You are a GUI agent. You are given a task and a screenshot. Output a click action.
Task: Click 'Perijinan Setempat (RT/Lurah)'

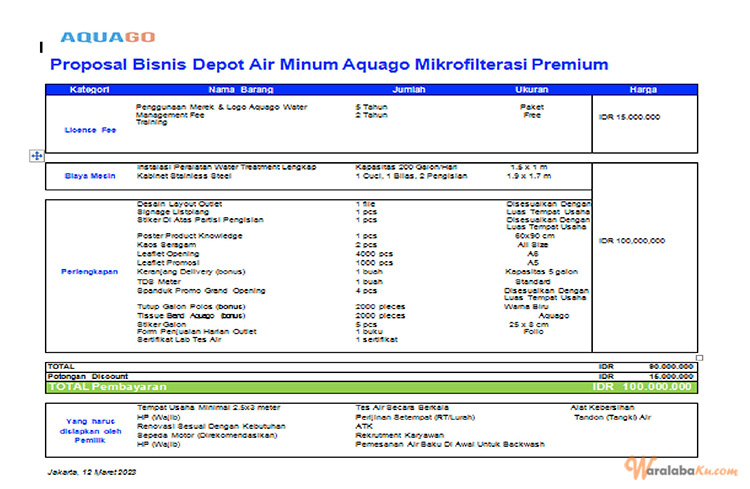pos(415,417)
